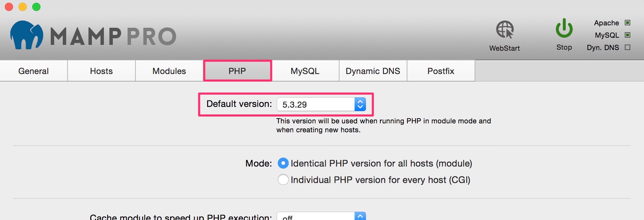Click the green Stop power icon
The image size is (644, 220).
tap(564, 28)
